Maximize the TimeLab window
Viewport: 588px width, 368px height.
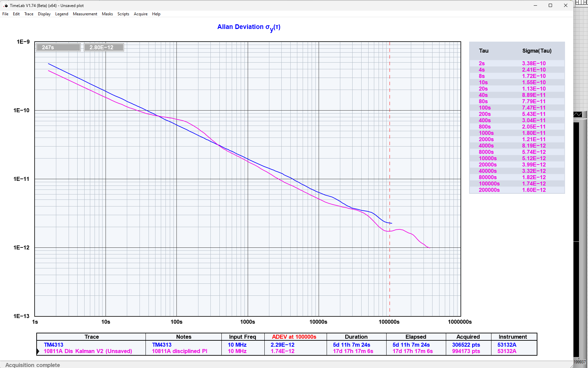550,5
